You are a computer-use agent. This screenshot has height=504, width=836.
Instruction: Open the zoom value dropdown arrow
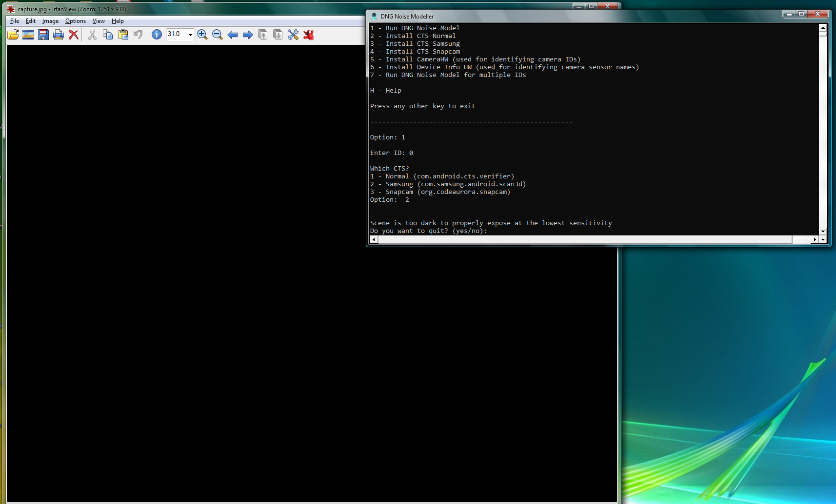coord(190,35)
